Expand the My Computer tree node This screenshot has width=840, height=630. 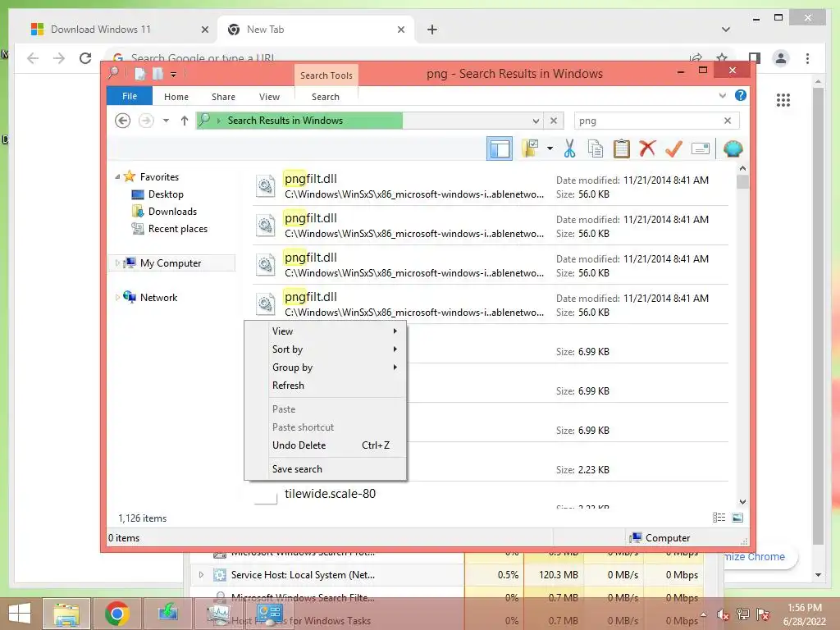point(117,262)
